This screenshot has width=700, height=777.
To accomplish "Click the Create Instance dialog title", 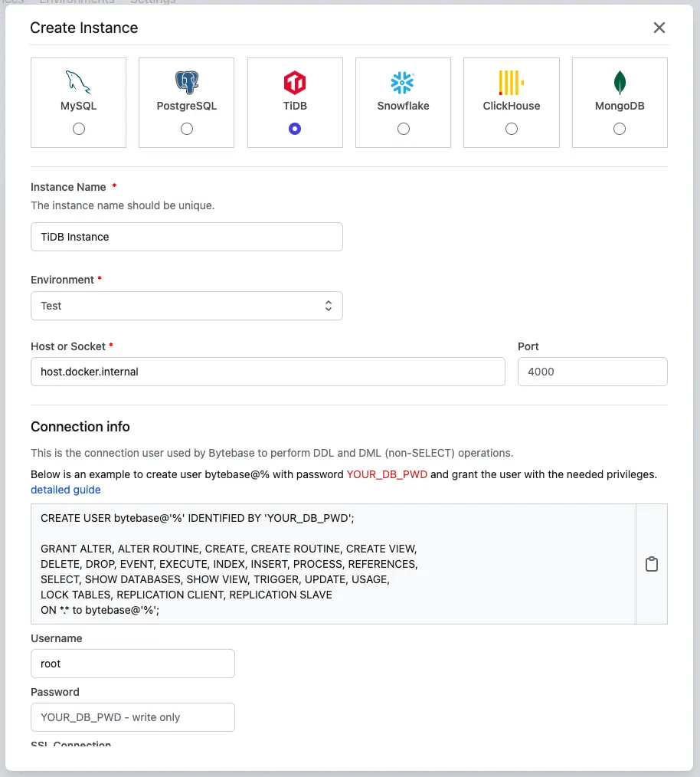I will (x=83, y=28).
